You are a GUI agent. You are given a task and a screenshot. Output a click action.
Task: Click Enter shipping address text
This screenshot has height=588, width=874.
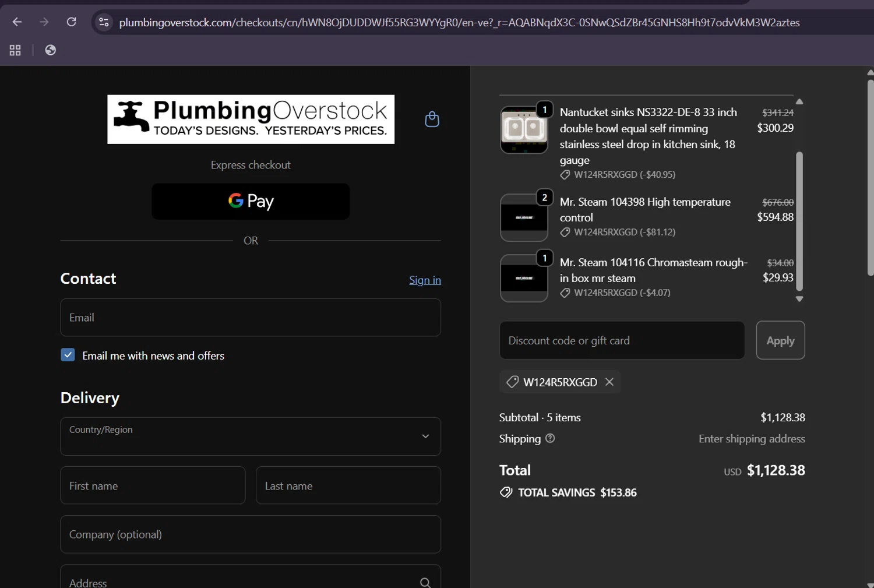752,439
